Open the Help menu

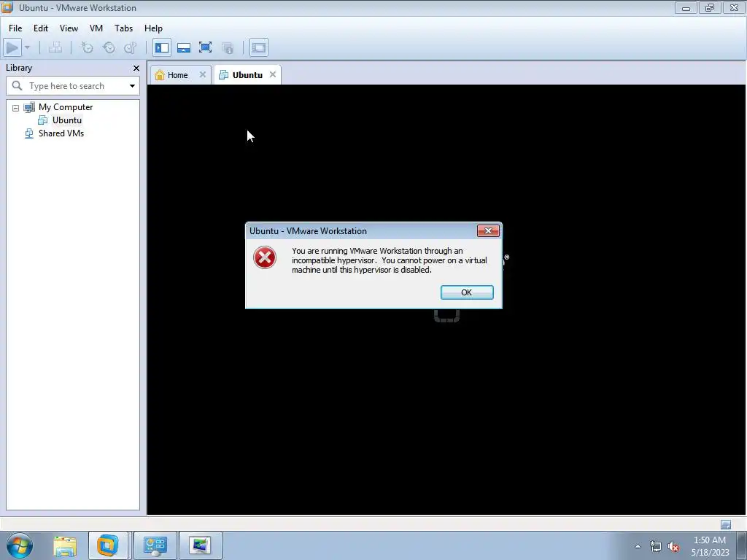153,28
